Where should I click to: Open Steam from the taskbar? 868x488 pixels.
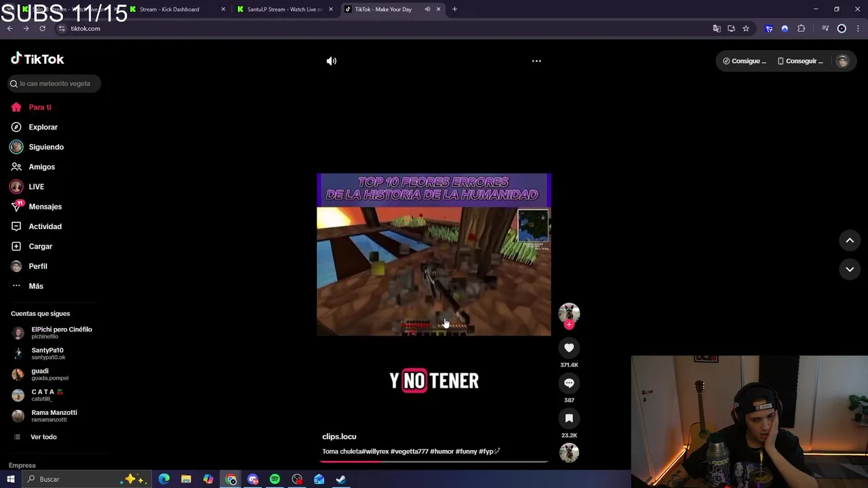[x=341, y=479]
